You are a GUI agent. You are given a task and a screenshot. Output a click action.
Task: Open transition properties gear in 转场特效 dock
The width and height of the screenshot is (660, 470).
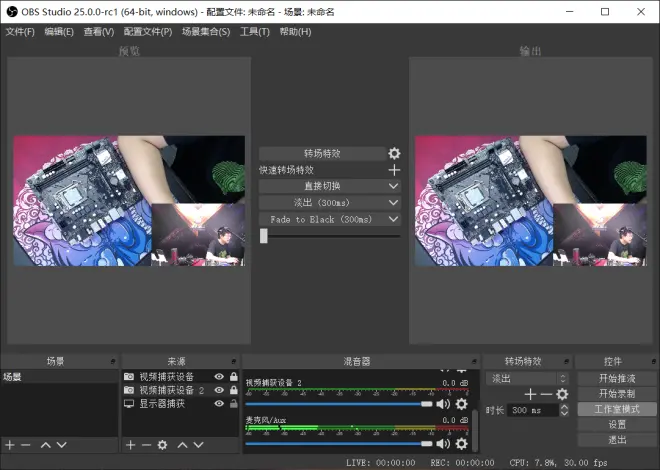[x=562, y=394]
